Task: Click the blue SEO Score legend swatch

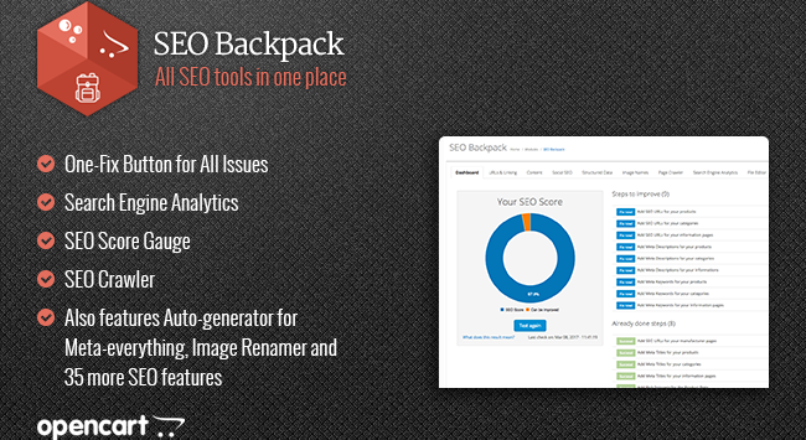Action: (x=502, y=310)
